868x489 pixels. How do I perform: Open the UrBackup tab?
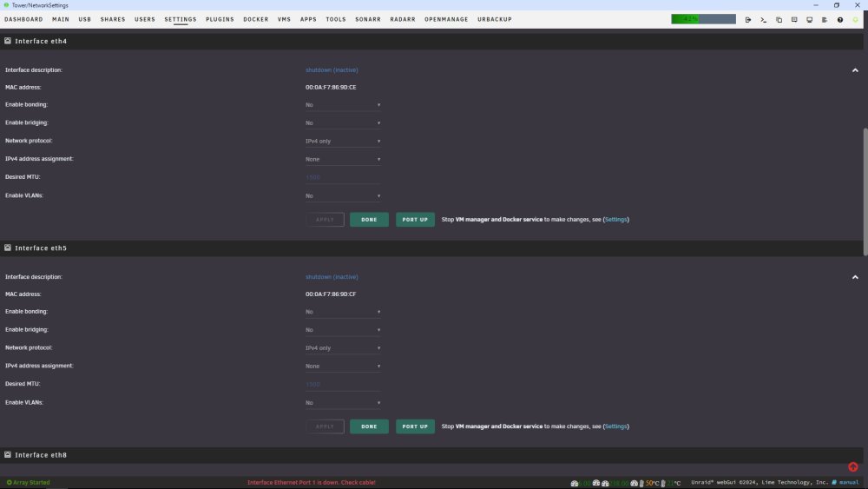(x=495, y=19)
